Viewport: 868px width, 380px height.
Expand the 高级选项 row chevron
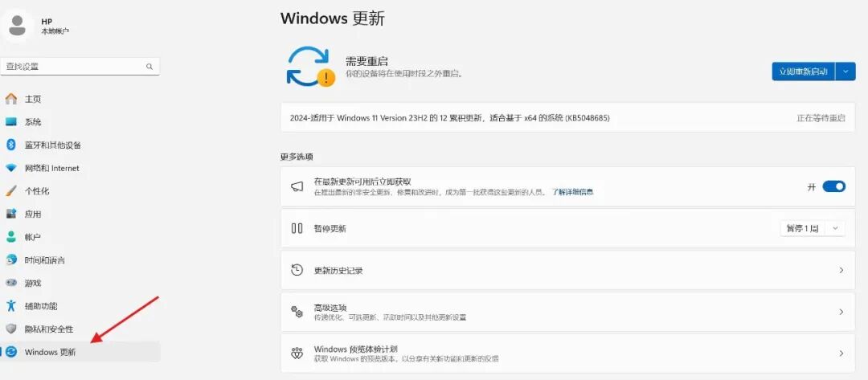click(841, 312)
